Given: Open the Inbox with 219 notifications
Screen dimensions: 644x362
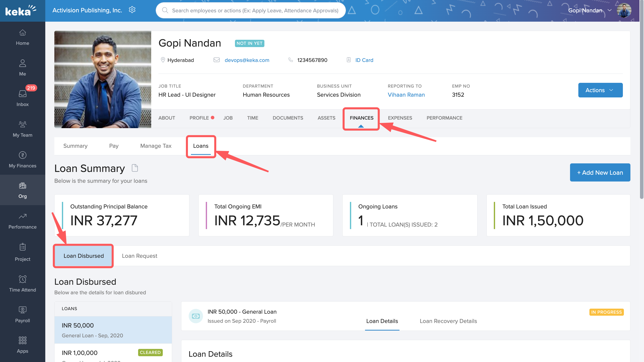Looking at the screenshot, I should click(x=22, y=94).
